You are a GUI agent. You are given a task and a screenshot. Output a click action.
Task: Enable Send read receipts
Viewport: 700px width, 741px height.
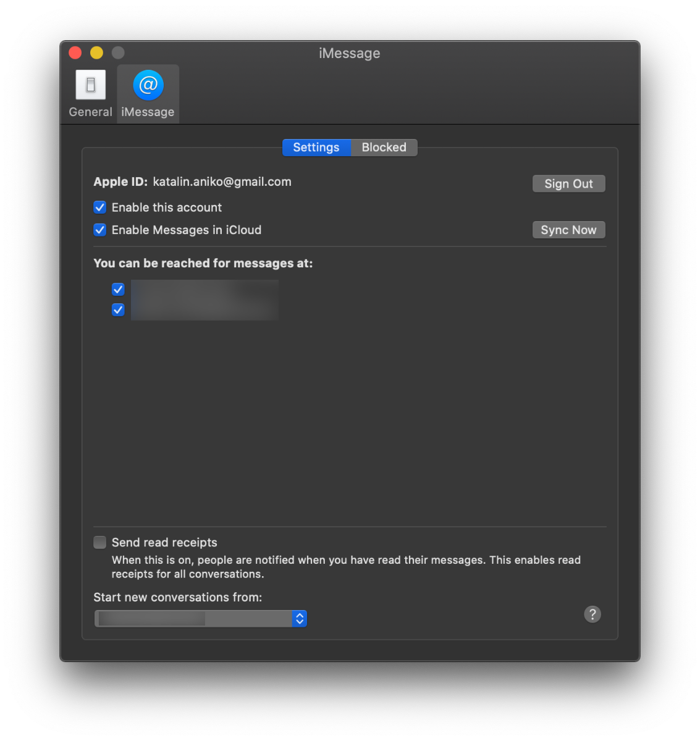99,542
